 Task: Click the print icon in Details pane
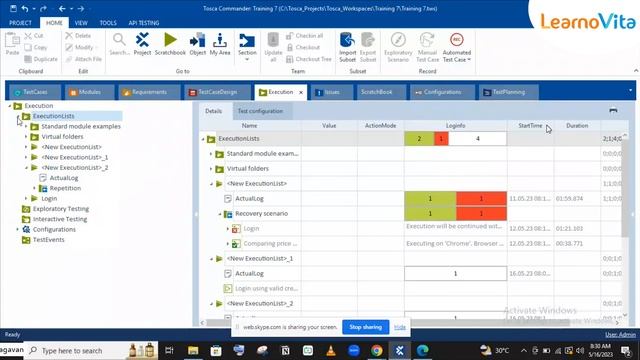coord(613,110)
